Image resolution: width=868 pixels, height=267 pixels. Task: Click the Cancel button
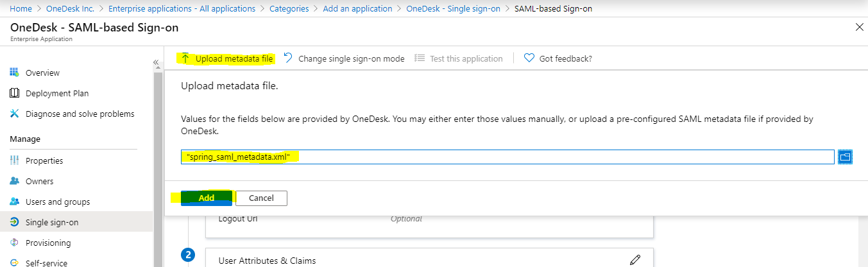[x=261, y=198]
